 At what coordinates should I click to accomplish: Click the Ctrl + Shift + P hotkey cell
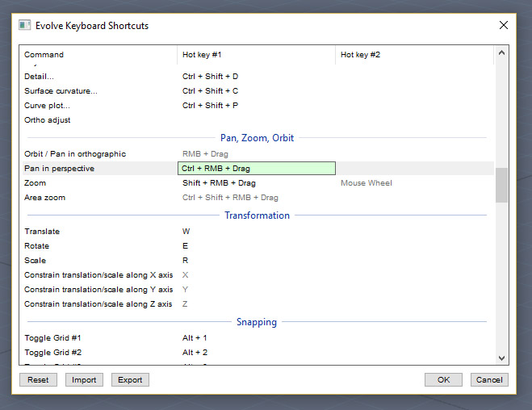click(210, 106)
